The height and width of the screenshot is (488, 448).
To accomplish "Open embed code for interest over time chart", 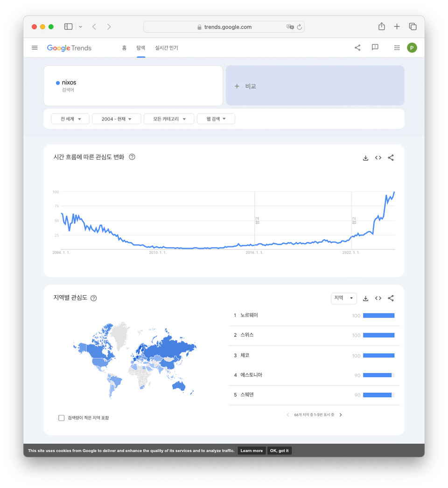I will point(378,158).
